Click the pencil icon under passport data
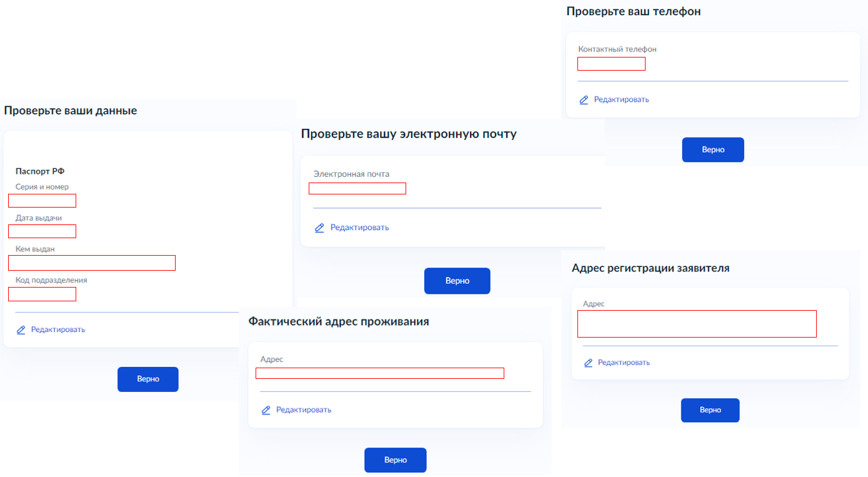Viewport: 868px width, 477px height. point(21,329)
